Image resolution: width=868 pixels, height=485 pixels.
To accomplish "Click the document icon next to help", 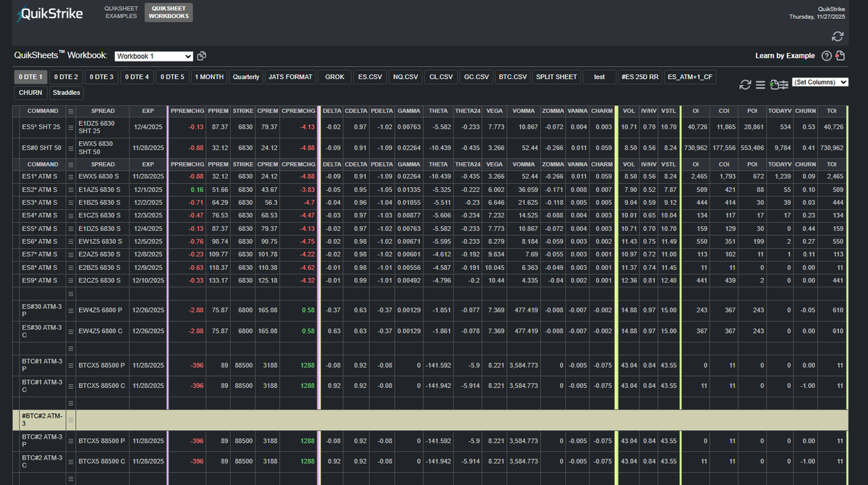I will click(x=840, y=56).
